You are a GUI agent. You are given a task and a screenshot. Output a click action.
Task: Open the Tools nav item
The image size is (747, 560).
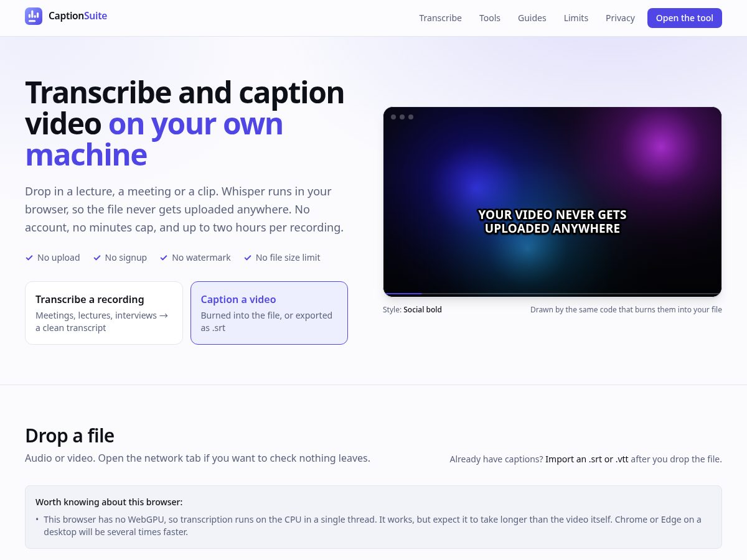[x=490, y=18]
